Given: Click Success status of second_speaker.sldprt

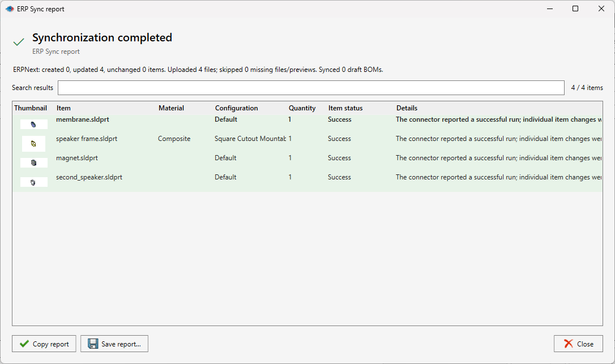Looking at the screenshot, I should (340, 177).
